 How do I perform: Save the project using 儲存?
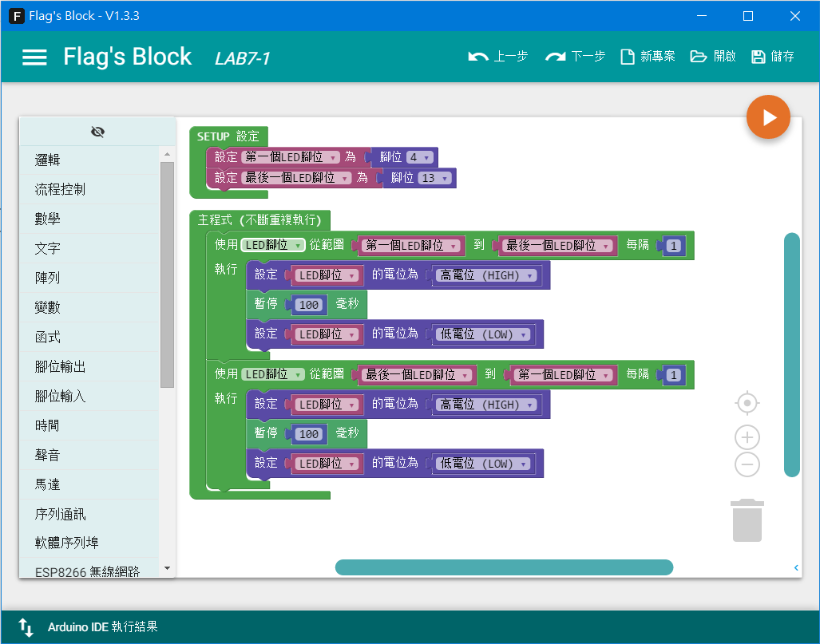[x=771, y=56]
